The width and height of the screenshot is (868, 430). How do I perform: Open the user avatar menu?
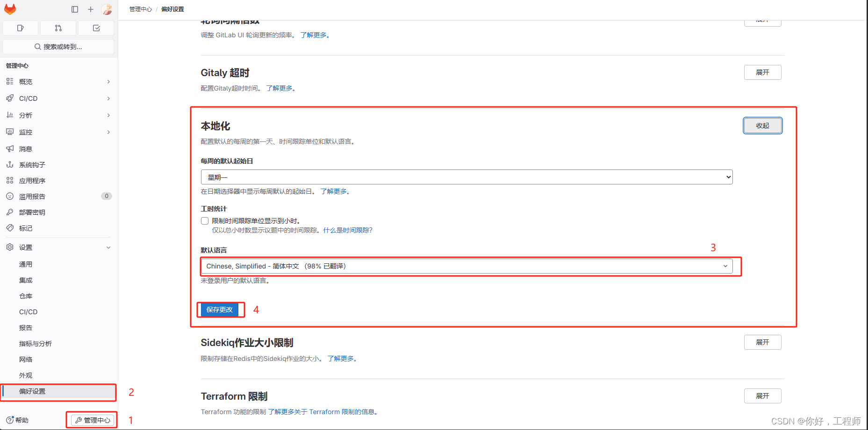tap(107, 9)
